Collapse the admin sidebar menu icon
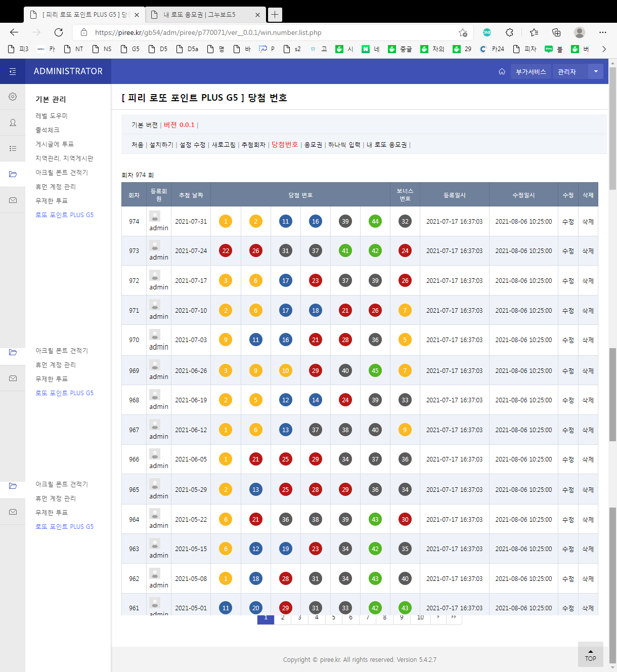The width and height of the screenshot is (617, 672). (x=13, y=71)
